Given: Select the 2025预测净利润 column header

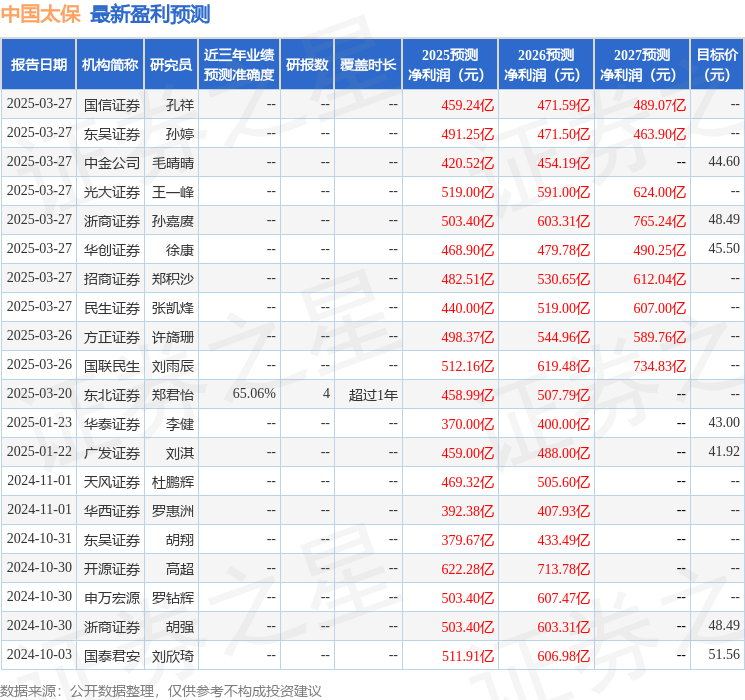Looking at the screenshot, I should [x=450, y=65].
